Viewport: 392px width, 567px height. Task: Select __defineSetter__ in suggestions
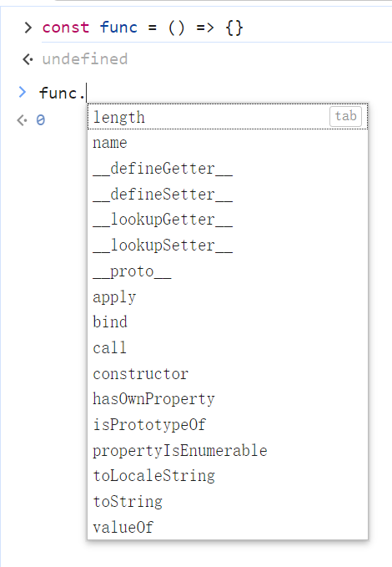tap(228, 195)
